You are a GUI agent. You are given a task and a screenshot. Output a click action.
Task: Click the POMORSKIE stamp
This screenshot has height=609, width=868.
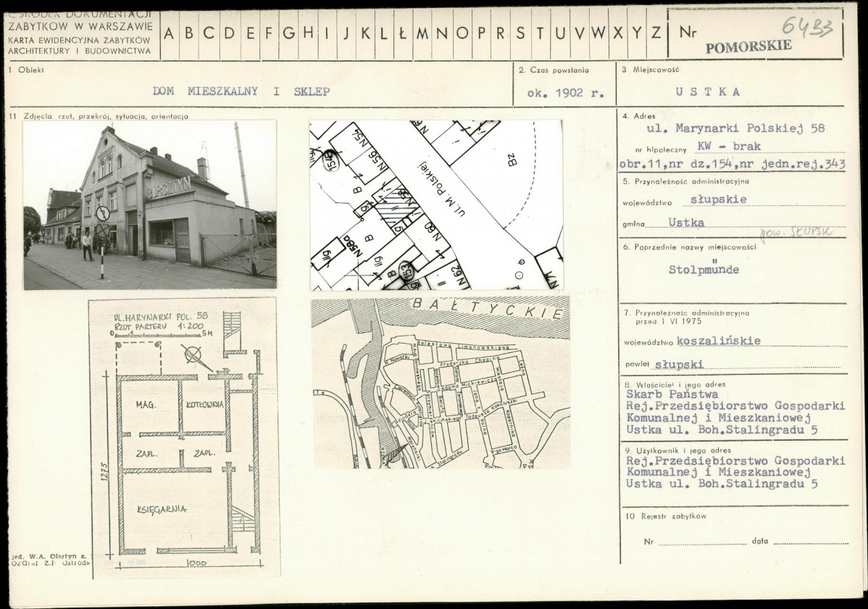pyautogui.click(x=748, y=46)
